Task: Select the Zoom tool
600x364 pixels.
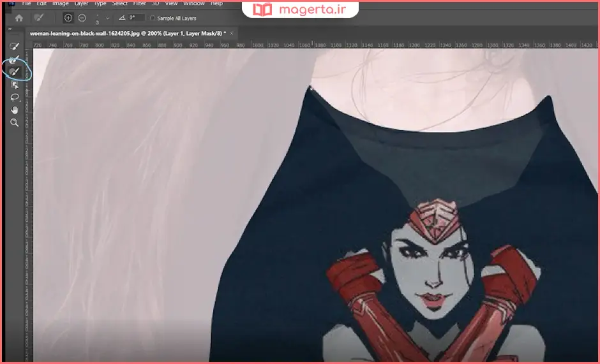Action: [x=14, y=123]
